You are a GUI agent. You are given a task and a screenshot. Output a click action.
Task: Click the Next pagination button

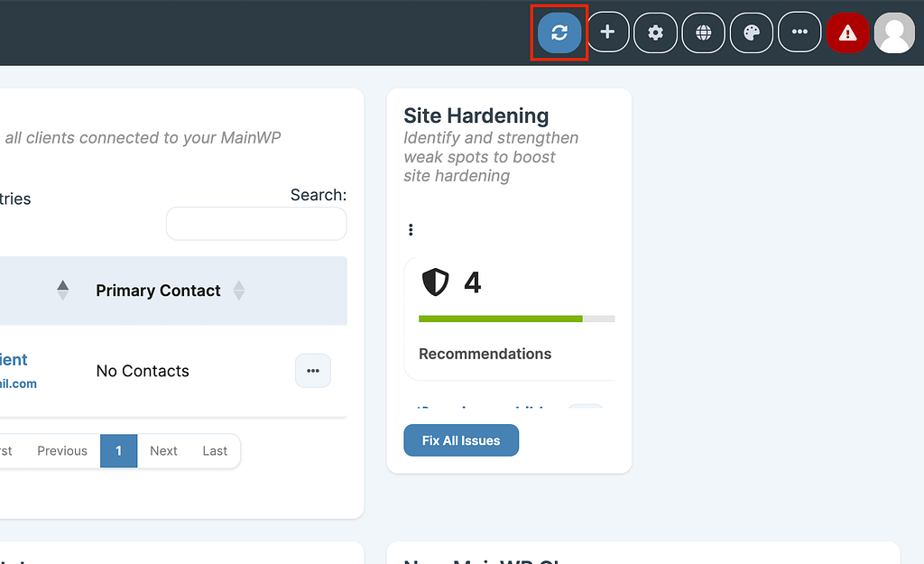pyautogui.click(x=163, y=451)
